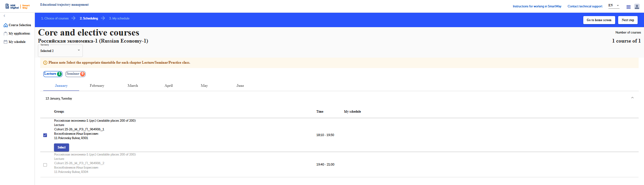Switch to the April tab
644x185 pixels.
coord(168,86)
